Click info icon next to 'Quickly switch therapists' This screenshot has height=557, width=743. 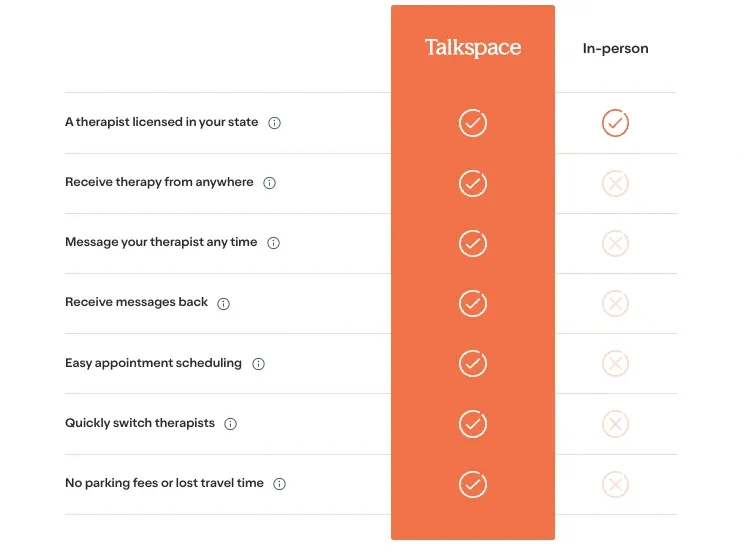(x=231, y=424)
